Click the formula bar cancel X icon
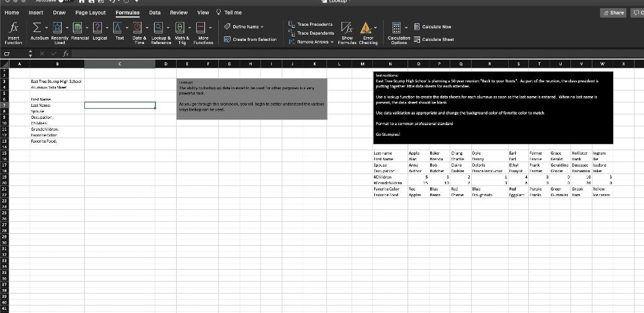Image resolution: width=644 pixels, height=313 pixels. [x=42, y=54]
